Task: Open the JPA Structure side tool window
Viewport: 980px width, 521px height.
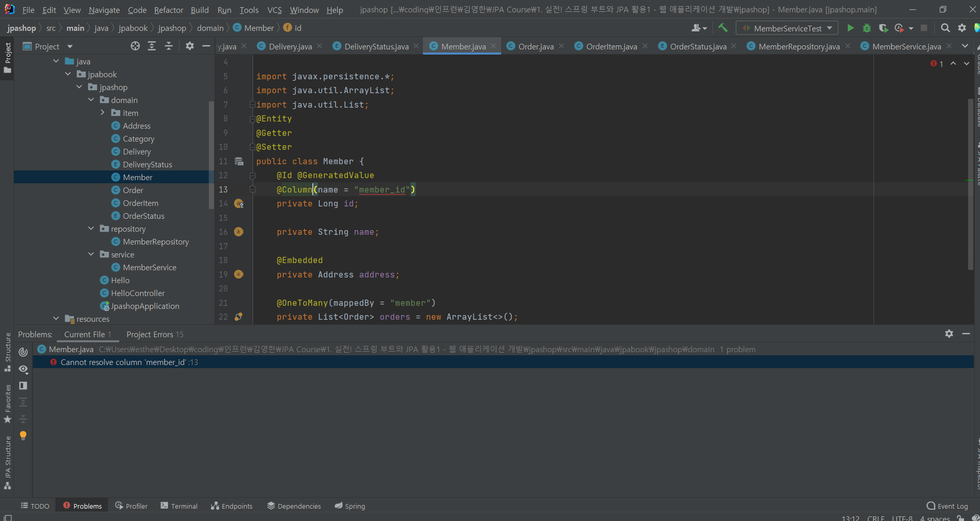Action: click(x=8, y=463)
